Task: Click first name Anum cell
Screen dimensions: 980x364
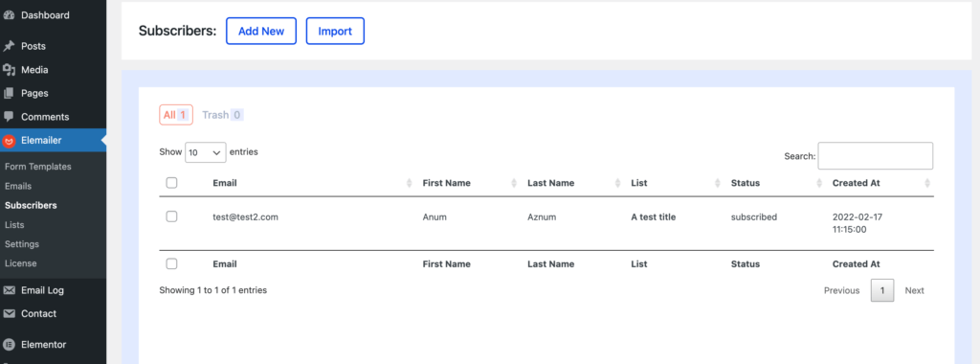Action: click(x=435, y=217)
